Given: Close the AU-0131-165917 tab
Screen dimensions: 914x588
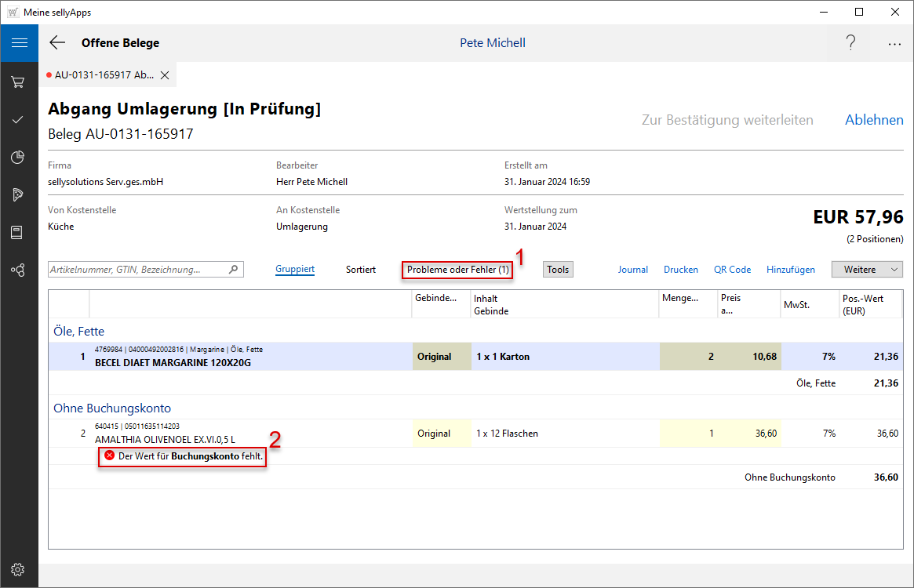Looking at the screenshot, I should pyautogui.click(x=165, y=75).
